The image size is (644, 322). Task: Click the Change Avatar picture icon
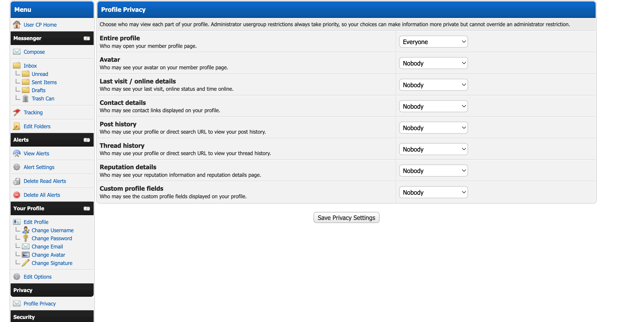pos(25,255)
